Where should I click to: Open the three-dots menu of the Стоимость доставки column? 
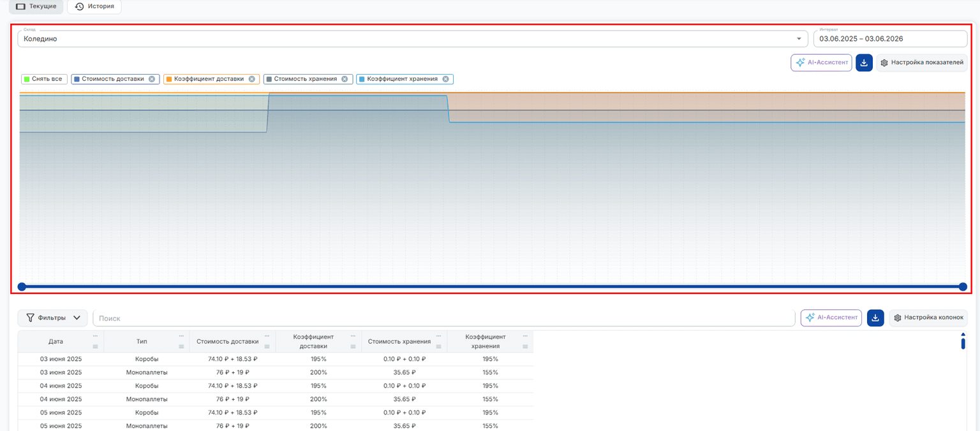(267, 336)
